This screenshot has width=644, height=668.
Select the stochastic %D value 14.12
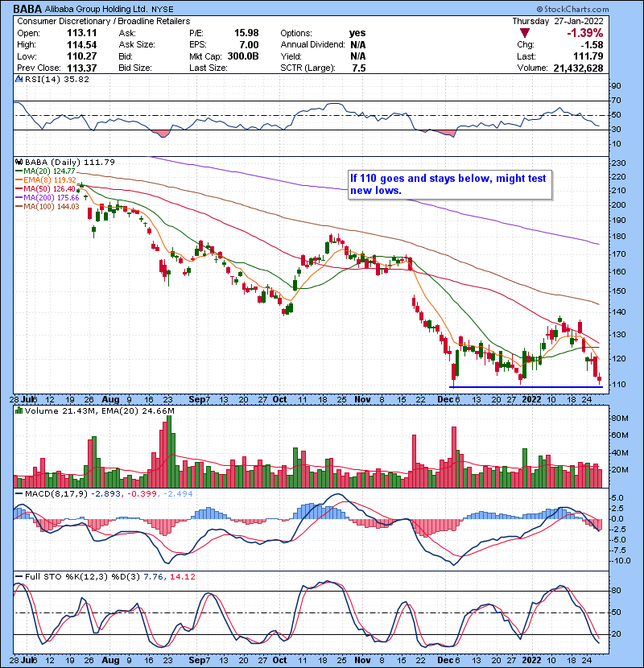point(183,577)
